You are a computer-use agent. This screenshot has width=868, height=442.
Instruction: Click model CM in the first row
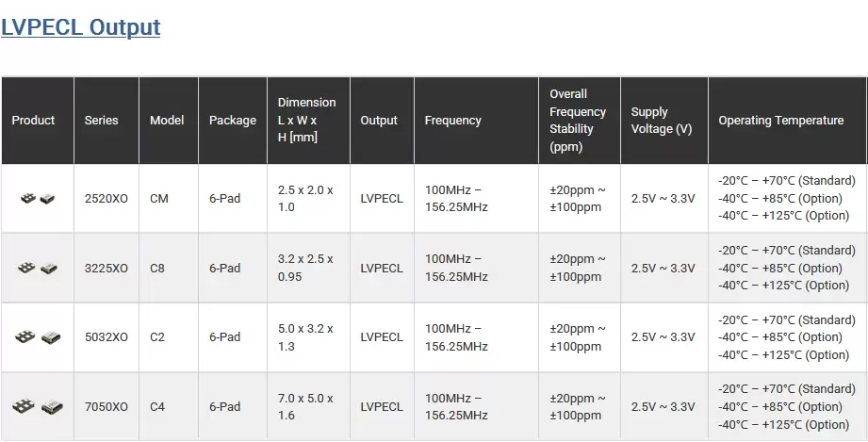click(x=159, y=198)
